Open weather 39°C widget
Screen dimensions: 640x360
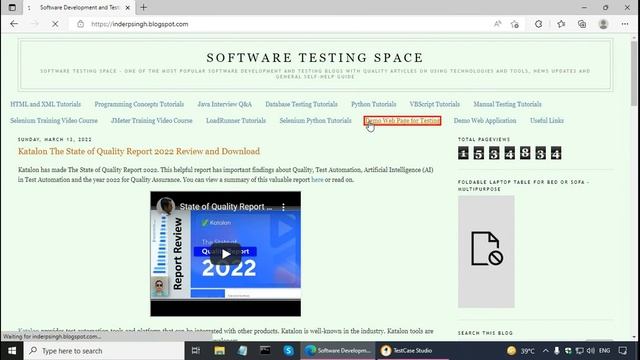pos(521,351)
